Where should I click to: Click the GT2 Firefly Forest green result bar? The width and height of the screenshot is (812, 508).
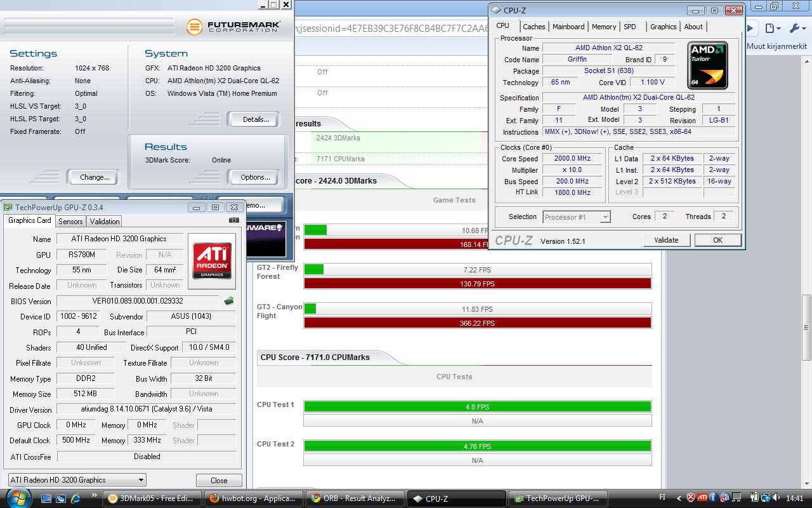(x=314, y=270)
